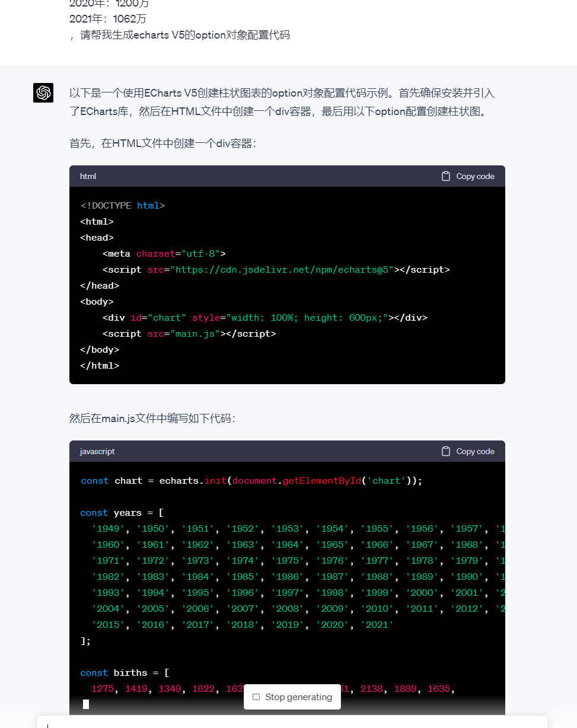Click 'const births = [' line
Viewport: 577px width, 728px height.
pos(125,673)
